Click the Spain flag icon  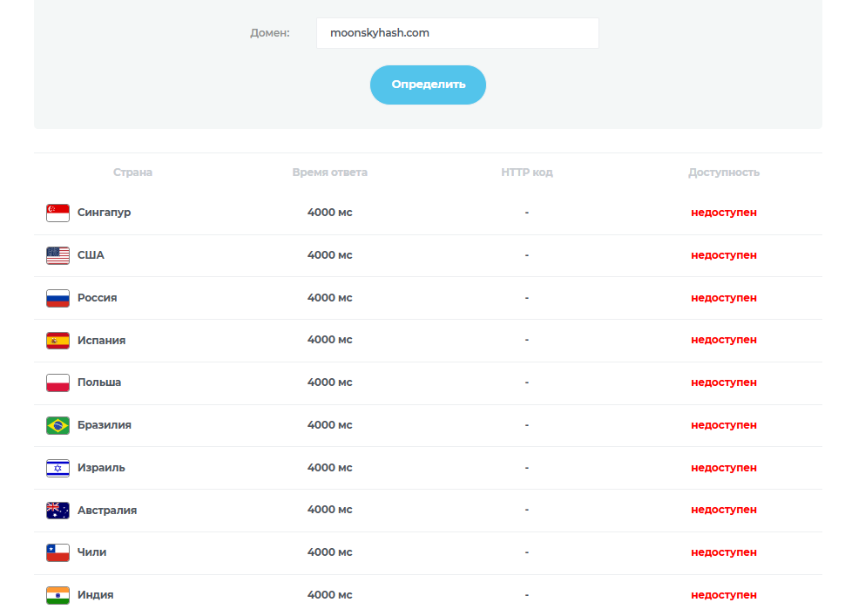(57, 341)
